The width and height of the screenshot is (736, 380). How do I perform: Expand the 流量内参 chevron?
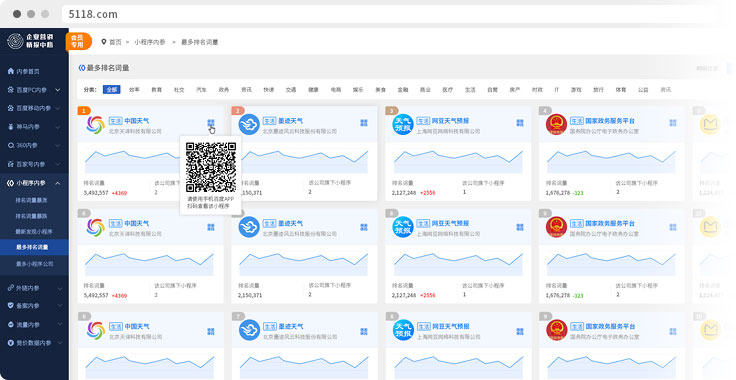pos(60,324)
